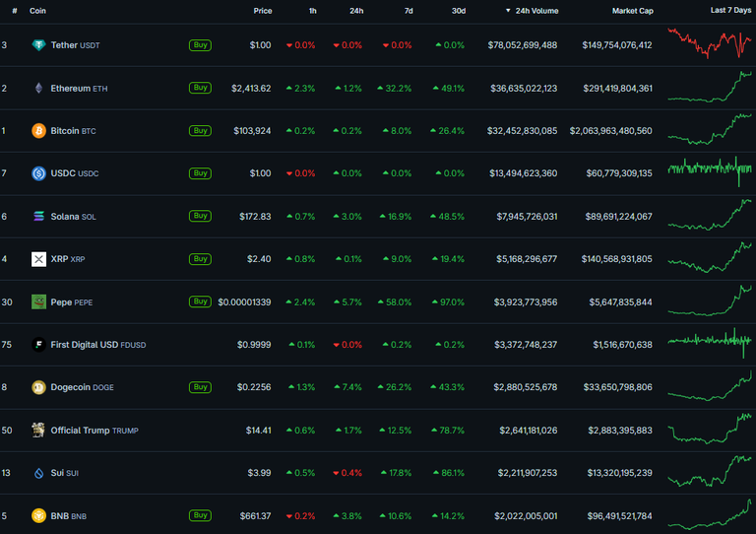Sort by the Price column header

(263, 11)
